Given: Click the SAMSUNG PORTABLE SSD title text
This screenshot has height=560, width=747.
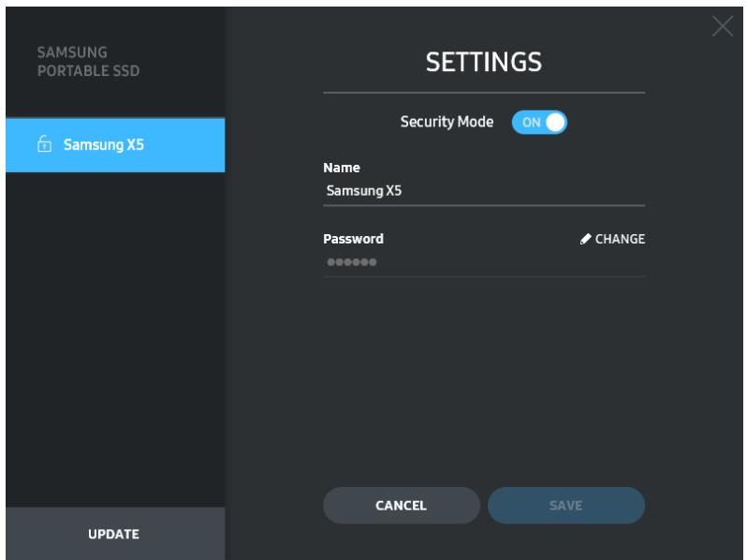Looking at the screenshot, I should point(89,62).
